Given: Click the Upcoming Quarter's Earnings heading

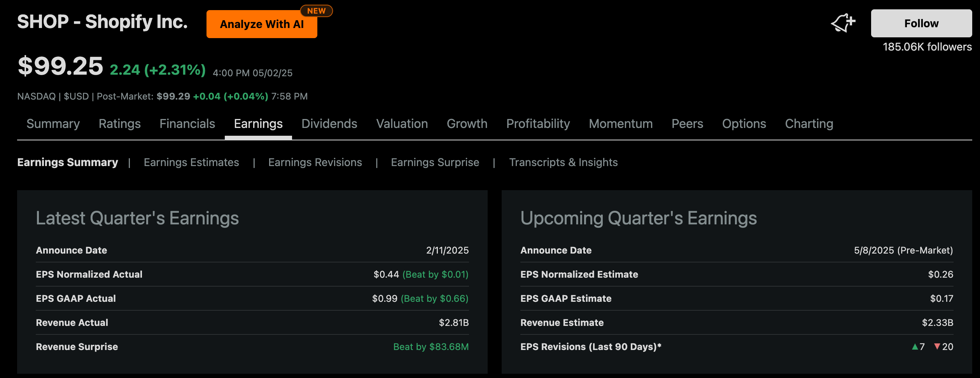Looking at the screenshot, I should [x=639, y=218].
